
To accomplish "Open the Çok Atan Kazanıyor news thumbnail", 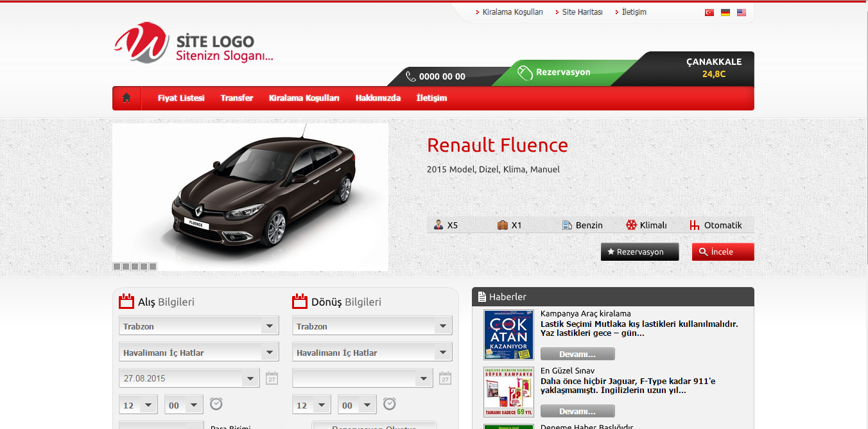I will click(508, 335).
